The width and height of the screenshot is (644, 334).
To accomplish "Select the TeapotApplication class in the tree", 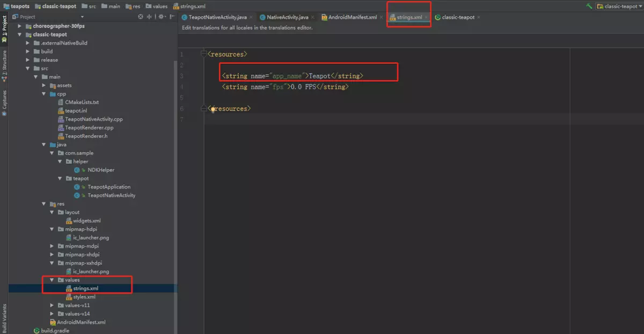I will tap(103, 187).
